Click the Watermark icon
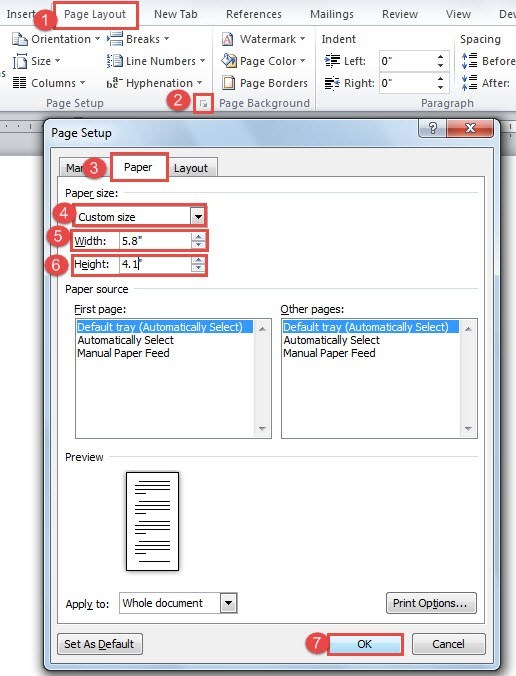 (x=228, y=39)
